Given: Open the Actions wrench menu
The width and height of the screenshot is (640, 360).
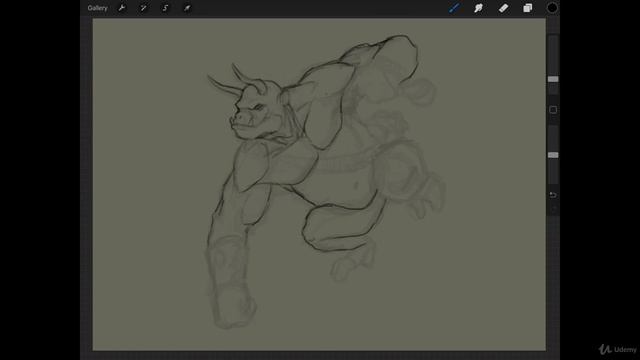Looking at the screenshot, I should [122, 8].
